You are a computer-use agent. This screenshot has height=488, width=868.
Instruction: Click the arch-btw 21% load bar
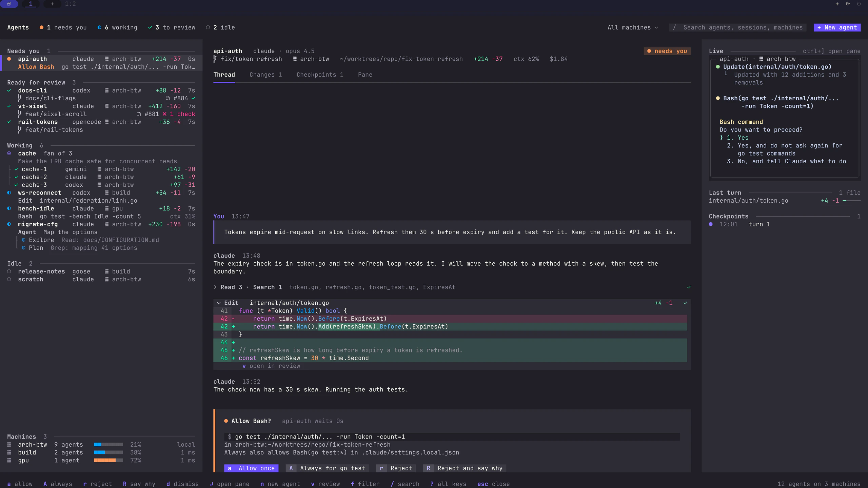coord(108,445)
